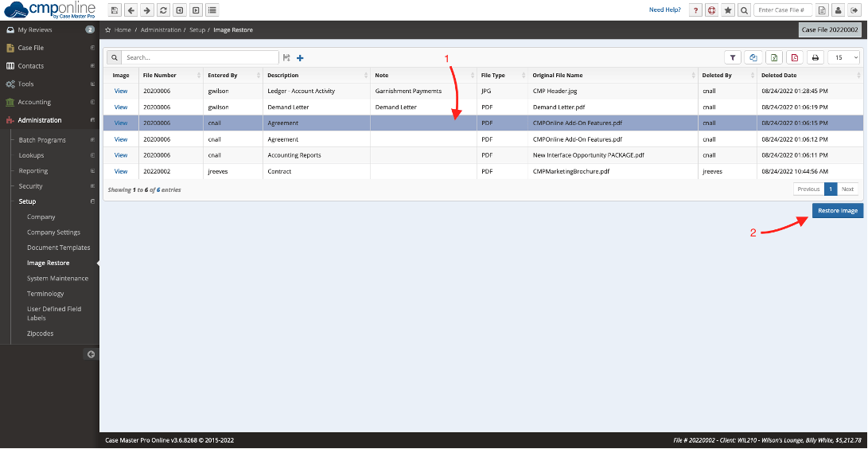This screenshot has width=868, height=449.
Task: Click the red question mark help icon
Action: pyautogui.click(x=696, y=10)
